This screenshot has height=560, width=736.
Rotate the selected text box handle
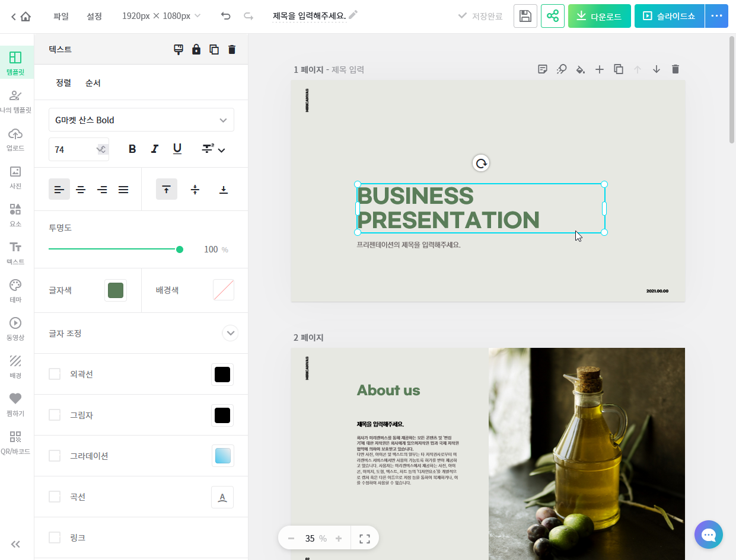pos(482,163)
